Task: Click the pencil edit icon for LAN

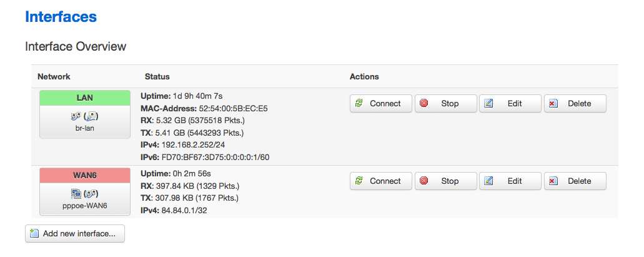Action: click(x=488, y=103)
